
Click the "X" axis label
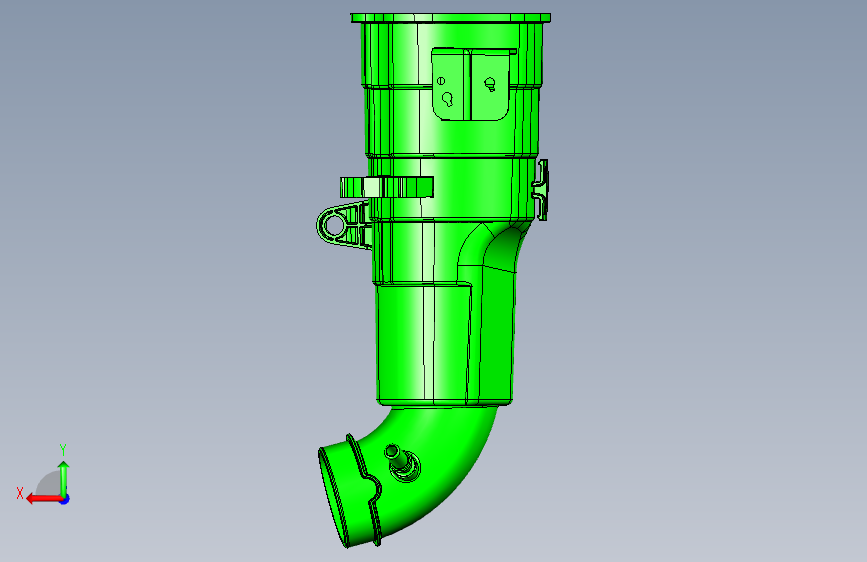pos(20,493)
